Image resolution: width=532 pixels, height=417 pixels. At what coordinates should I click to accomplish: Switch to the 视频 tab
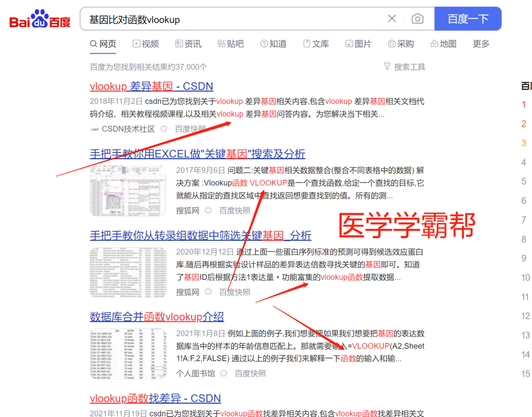(x=145, y=44)
